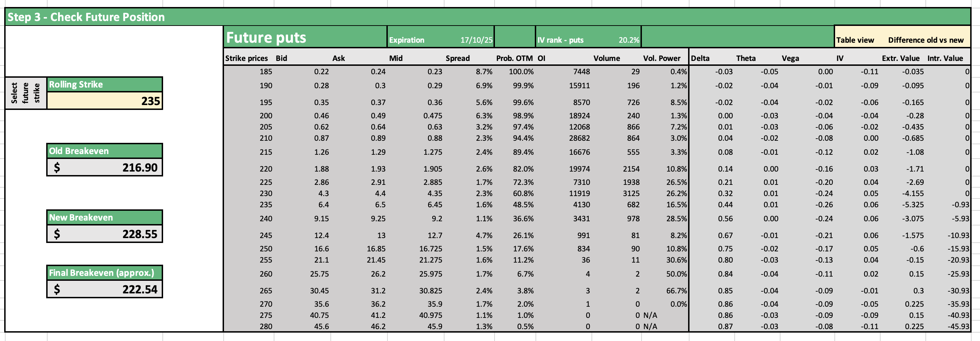This screenshot has height=341, width=980.
Task: Select the Final Breakeven 222.54 cell
Action: (x=105, y=289)
